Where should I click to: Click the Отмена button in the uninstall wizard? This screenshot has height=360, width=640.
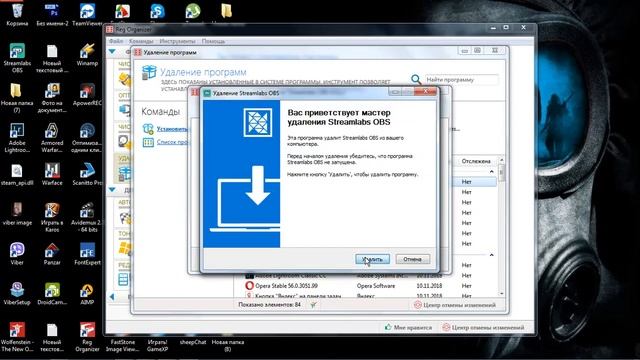click(x=412, y=259)
